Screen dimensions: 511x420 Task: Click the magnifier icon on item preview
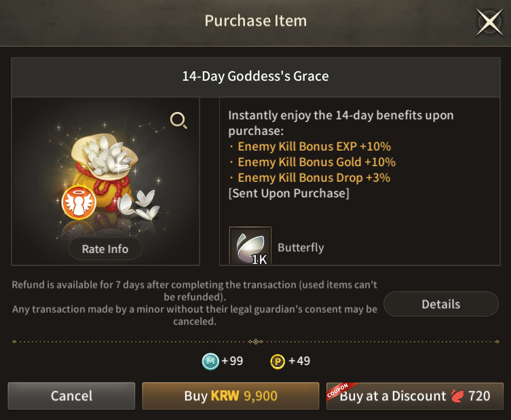coord(178,121)
